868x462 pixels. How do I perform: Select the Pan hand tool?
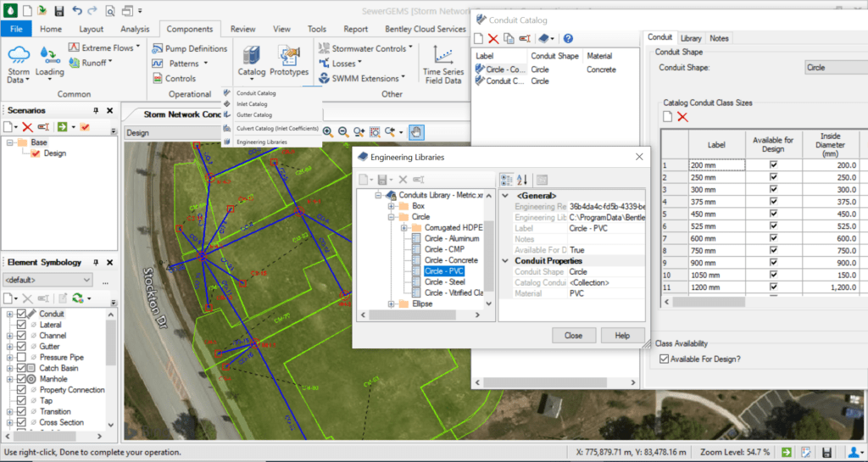tap(415, 132)
